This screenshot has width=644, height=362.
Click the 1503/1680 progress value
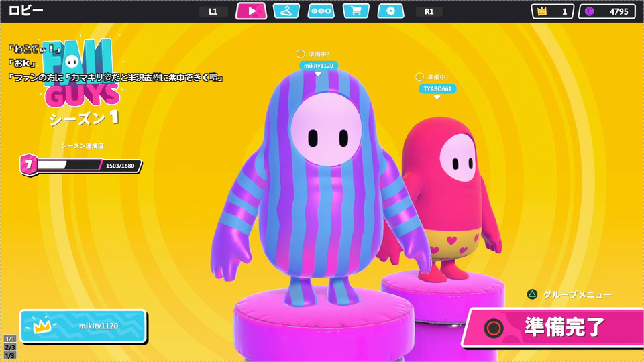[x=120, y=166]
